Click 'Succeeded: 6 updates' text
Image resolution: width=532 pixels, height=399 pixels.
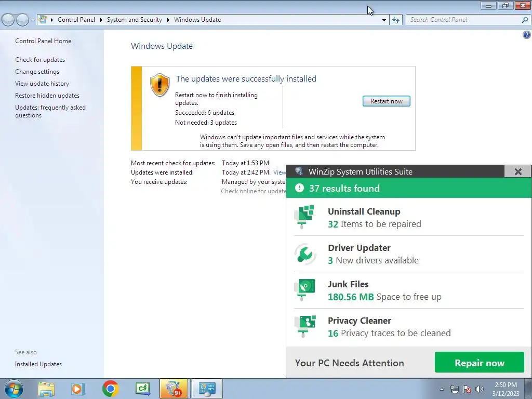tap(205, 113)
